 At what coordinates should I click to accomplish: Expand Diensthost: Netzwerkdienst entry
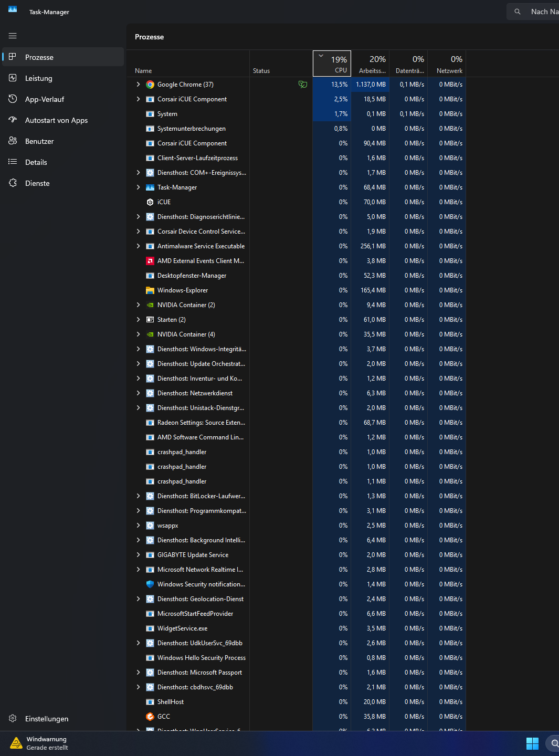(138, 393)
